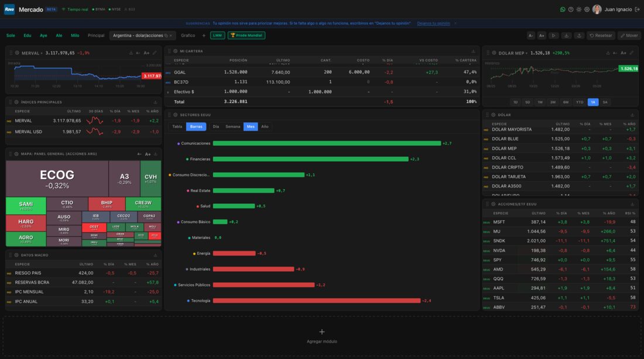Viewport: 644px width, 359px height.
Task: Close the Argentina - dolar/acciones tab
Action: coord(171,36)
